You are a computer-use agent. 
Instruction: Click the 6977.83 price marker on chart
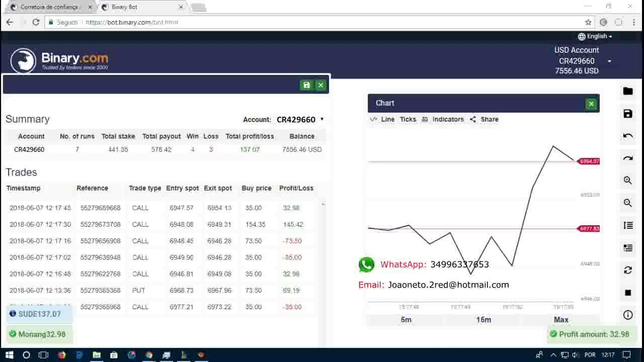(x=589, y=229)
